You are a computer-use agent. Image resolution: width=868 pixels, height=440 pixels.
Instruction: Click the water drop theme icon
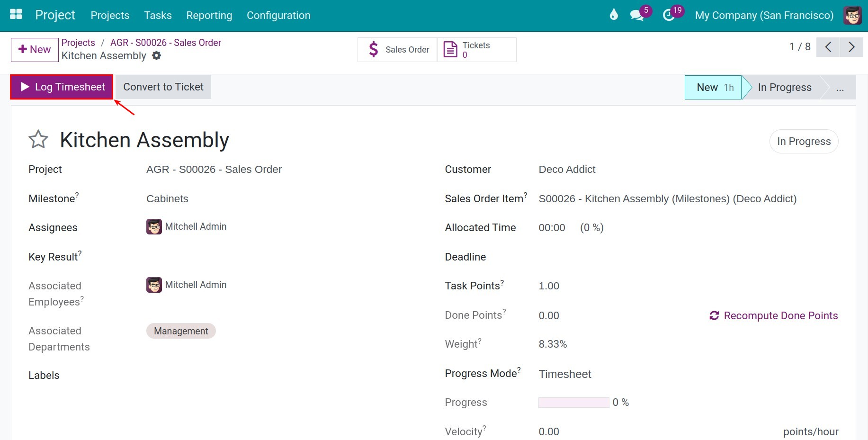click(614, 15)
